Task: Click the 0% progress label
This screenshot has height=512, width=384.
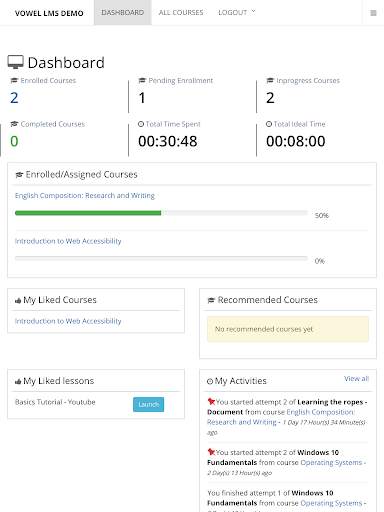Action: pyautogui.click(x=319, y=261)
